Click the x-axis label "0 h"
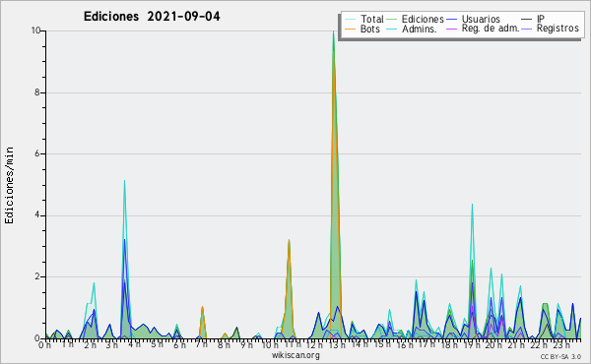Screen dimensions: 591x364 pos(44,344)
